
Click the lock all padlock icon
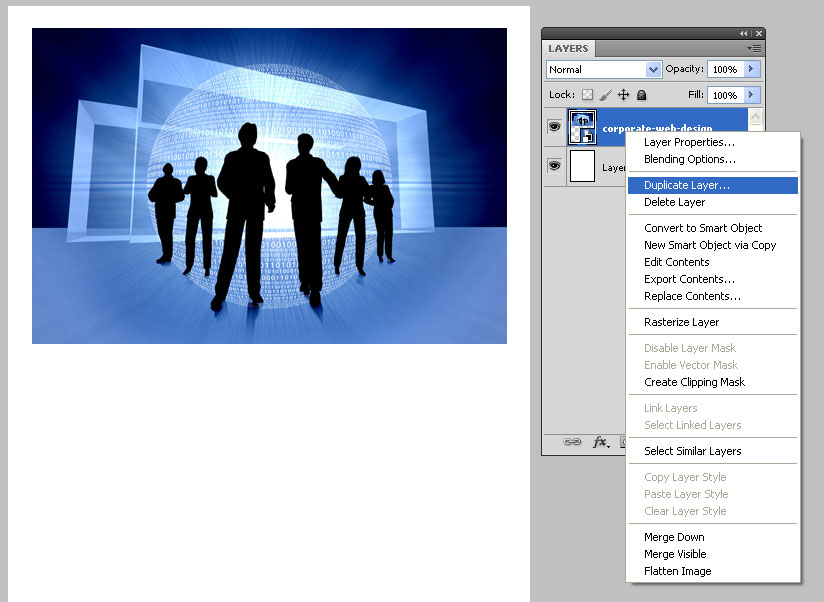coord(641,95)
